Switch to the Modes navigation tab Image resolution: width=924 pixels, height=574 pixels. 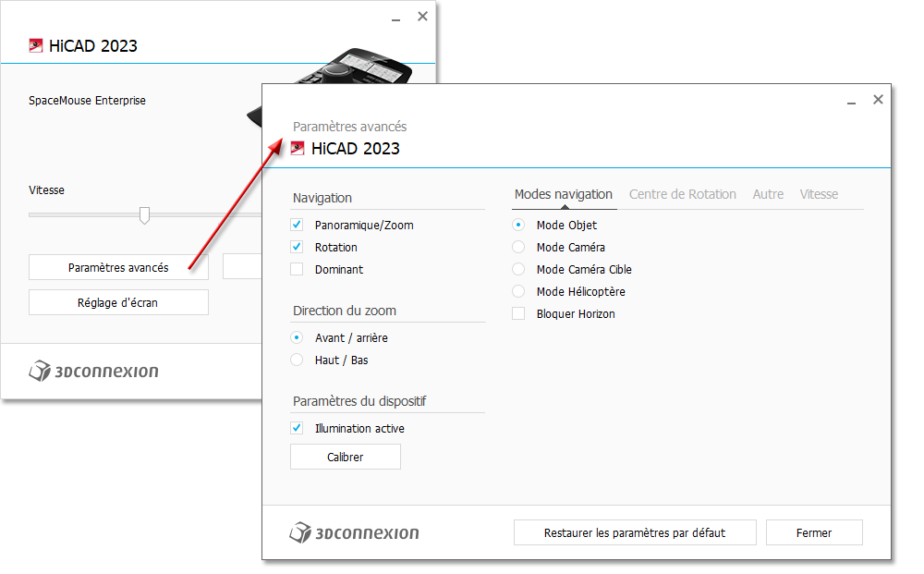click(x=564, y=194)
